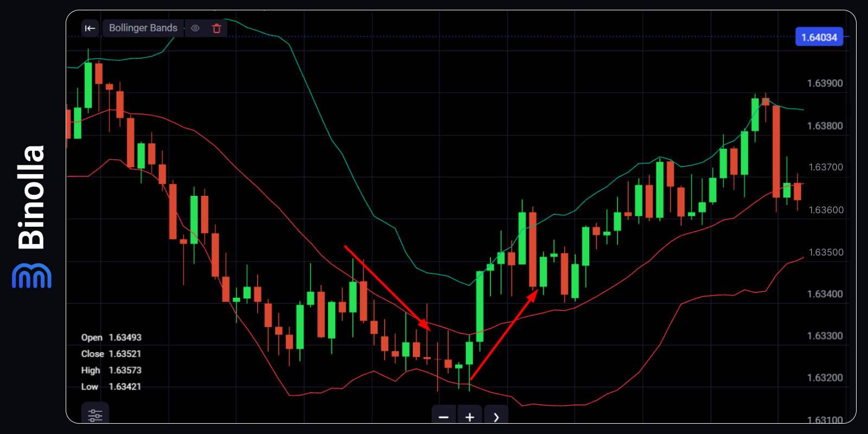868x434 pixels.
Task: Collapse the indicator panel with the back arrow
Action: [x=90, y=28]
